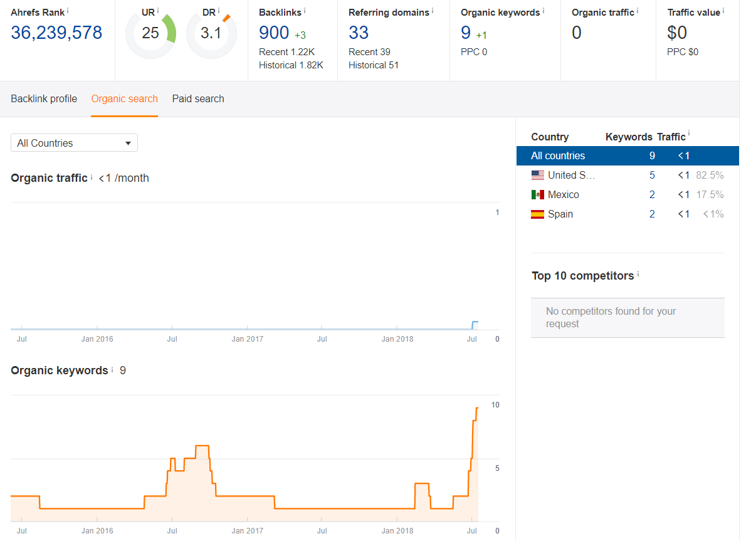Click Mexico keywords count 2
This screenshot has height=541, width=756.
(x=652, y=194)
